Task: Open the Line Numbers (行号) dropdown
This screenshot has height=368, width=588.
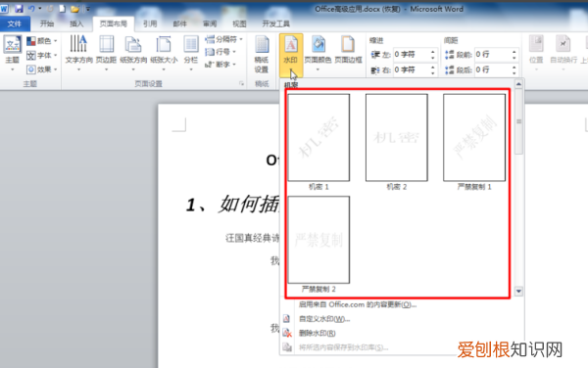Action: (x=220, y=52)
